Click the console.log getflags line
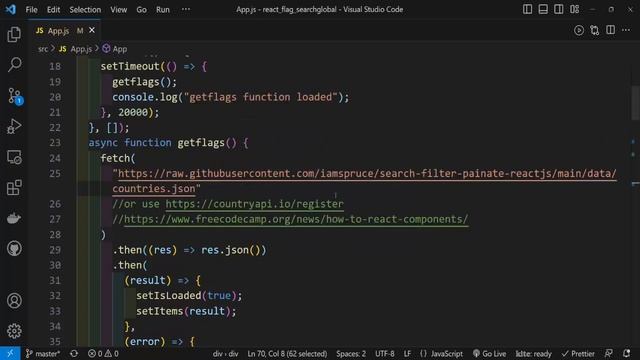640x360 pixels. coord(231,97)
